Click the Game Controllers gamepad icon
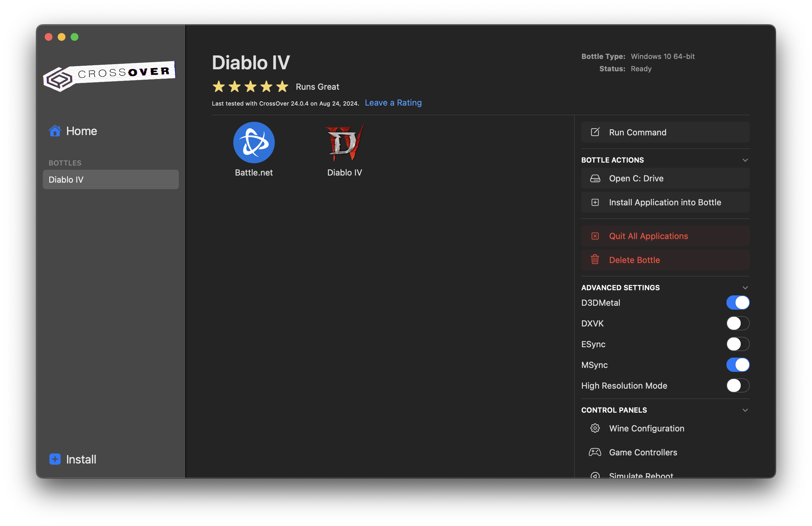The image size is (812, 526). coord(595,452)
